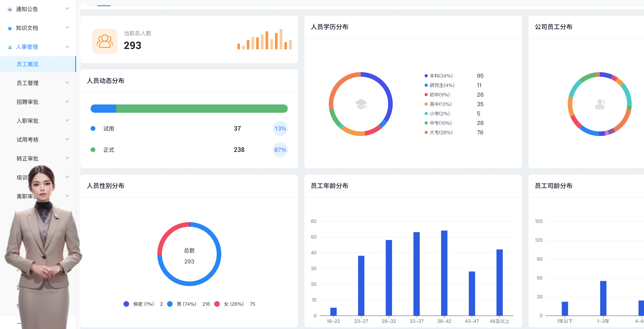The width and height of the screenshot is (644, 329).
Task: Select the 员工概览 menu item
Action: click(38, 64)
